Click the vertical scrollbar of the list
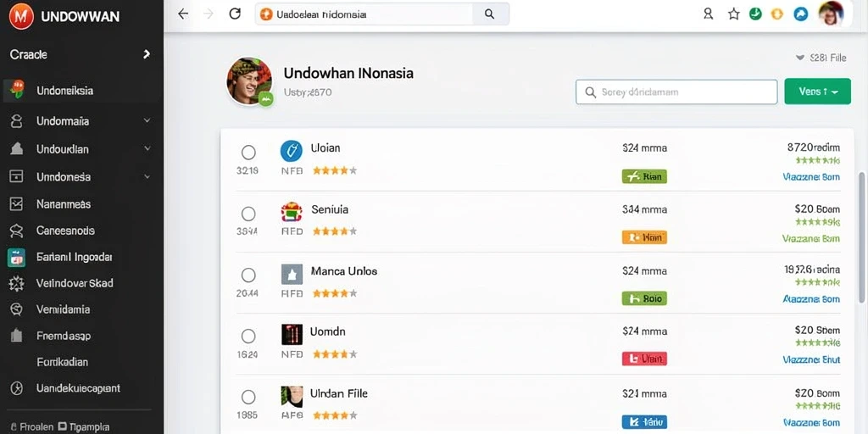 click(861, 237)
